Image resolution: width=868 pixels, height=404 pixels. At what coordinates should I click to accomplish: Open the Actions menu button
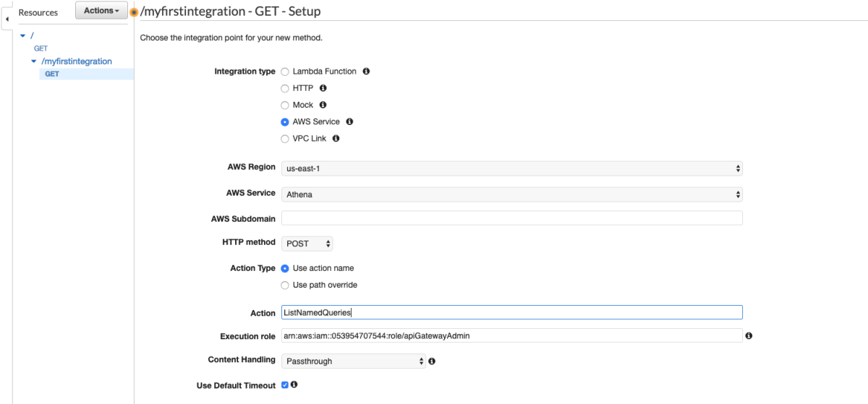(x=101, y=11)
